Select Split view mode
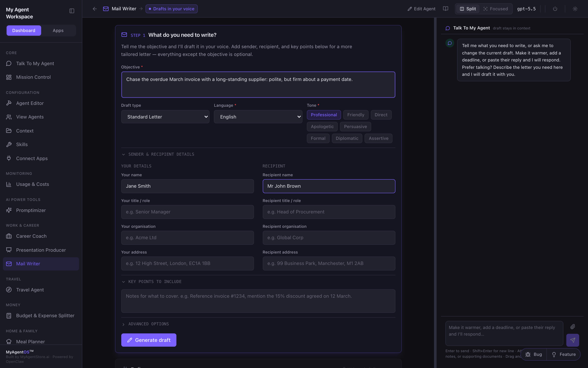 tap(468, 9)
